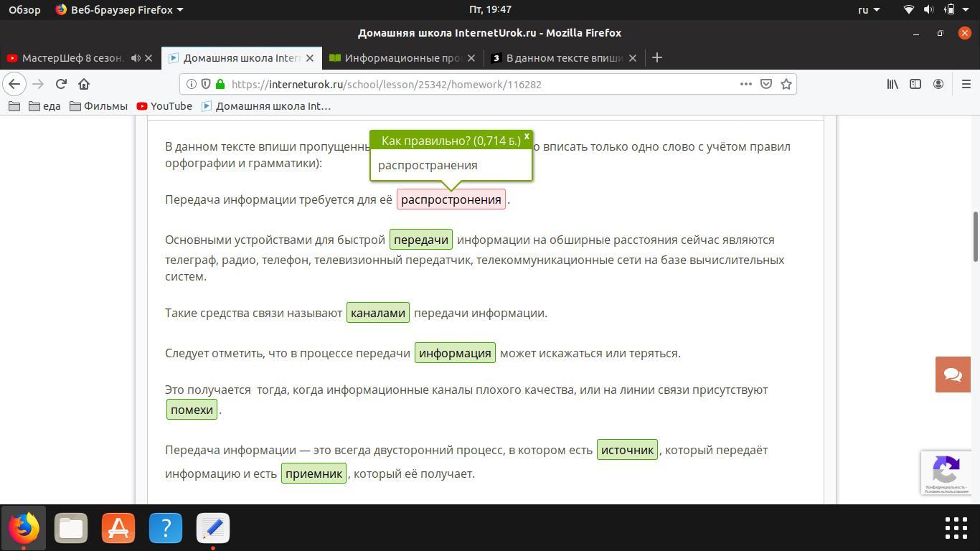
Task: Close the МастерШеф 8 сезон tab
Action: point(149,58)
